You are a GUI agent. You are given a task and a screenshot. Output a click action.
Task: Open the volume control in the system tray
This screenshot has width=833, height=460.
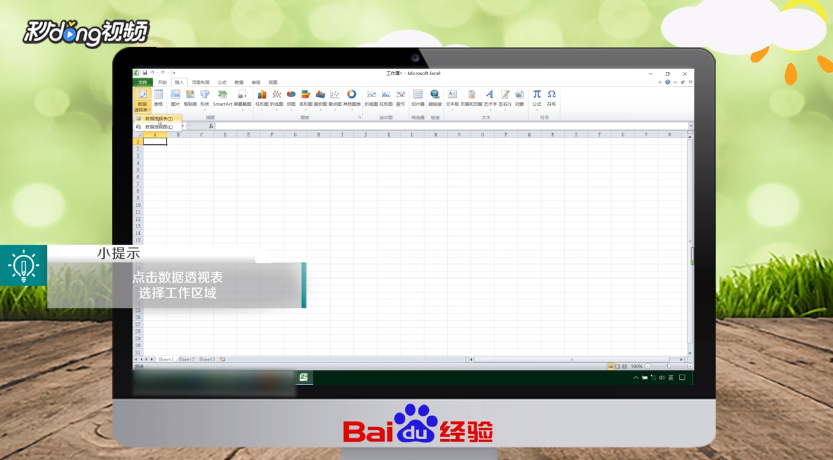(662, 378)
